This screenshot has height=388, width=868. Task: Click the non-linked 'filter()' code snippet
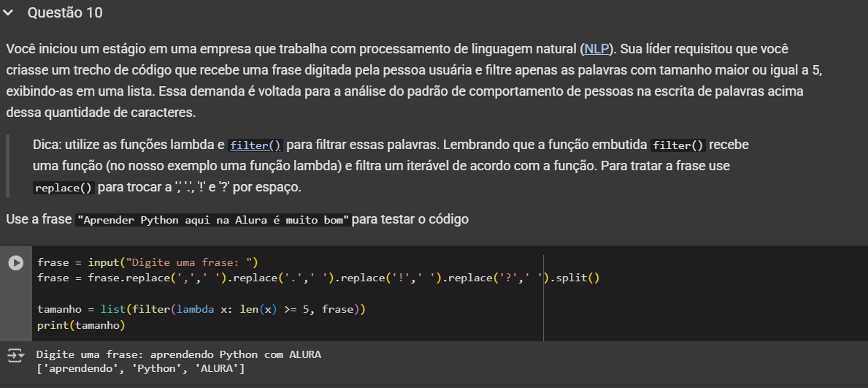(678, 146)
